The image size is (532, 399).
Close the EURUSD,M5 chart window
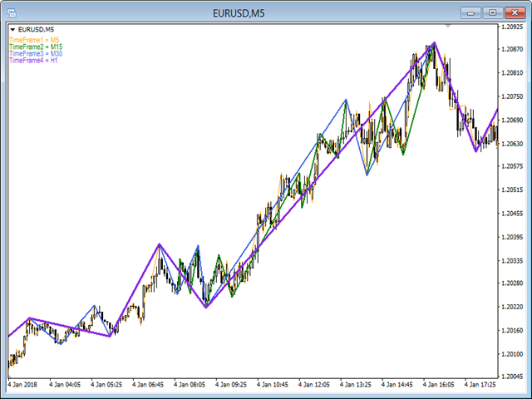pyautogui.click(x=515, y=13)
